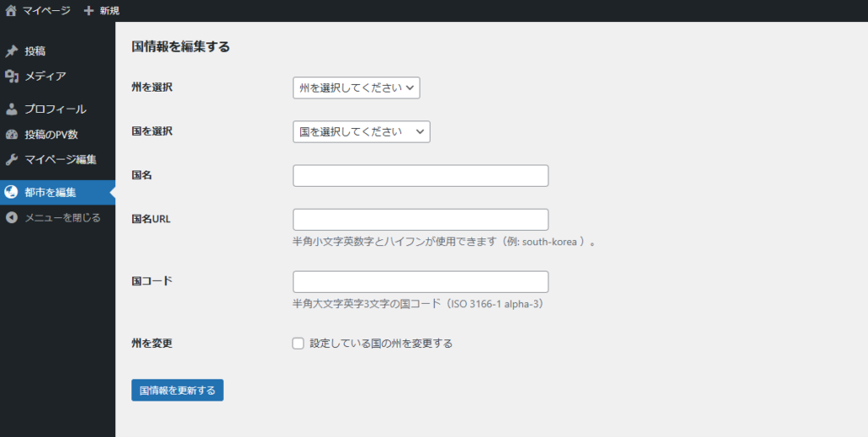Focus the 国名 text field
The height and width of the screenshot is (437, 868).
coord(420,176)
